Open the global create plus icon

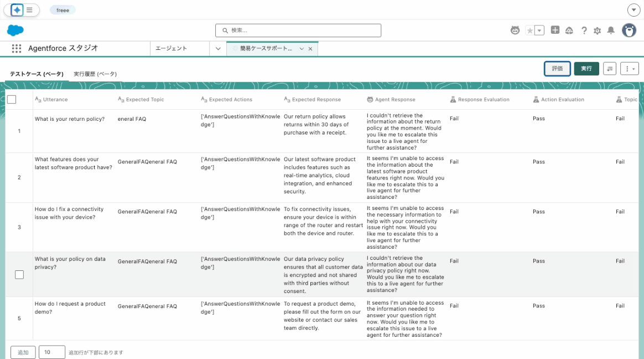(555, 30)
